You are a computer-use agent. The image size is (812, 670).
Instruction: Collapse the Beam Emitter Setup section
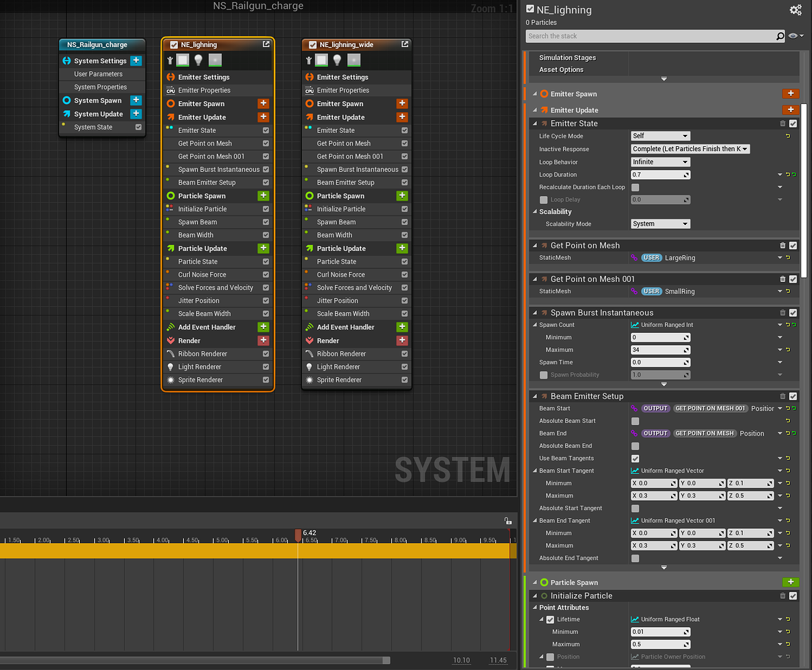click(535, 396)
